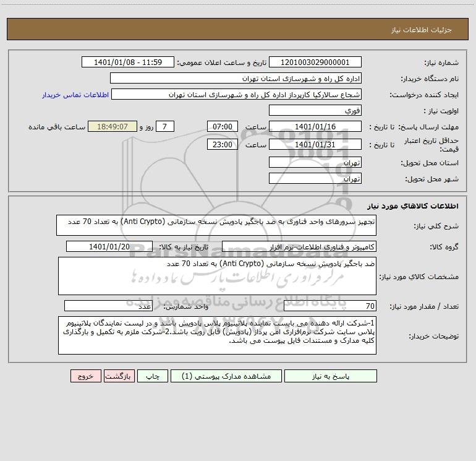The height and width of the screenshot is (461, 476).
Task: Click price validity date 1401/01/31
Action: click(315, 144)
